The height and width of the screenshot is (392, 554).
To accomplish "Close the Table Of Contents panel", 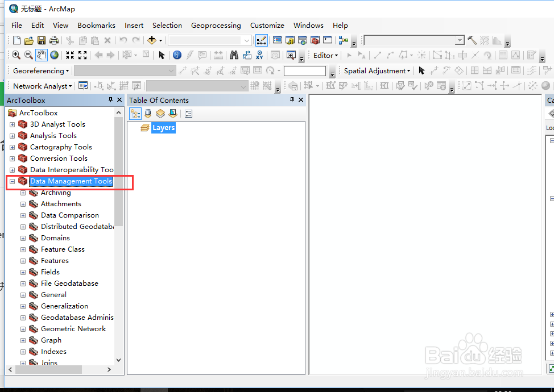I will point(301,100).
